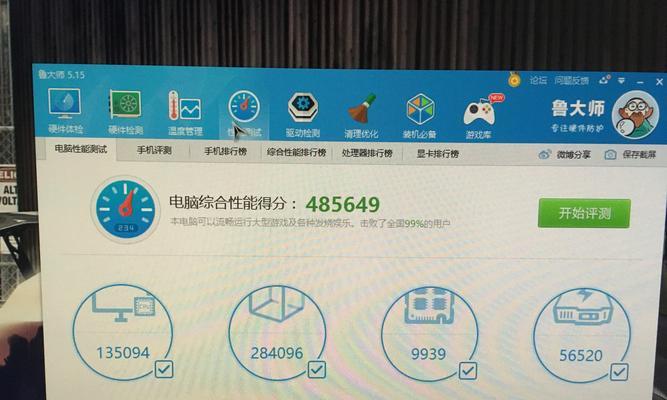
Task: Open 驱动检测 driver detection icon
Action: (x=302, y=114)
